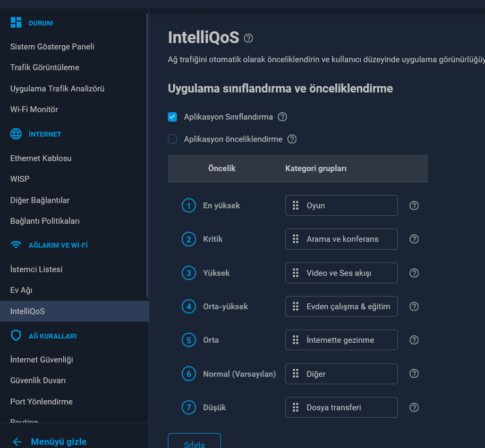The width and height of the screenshot is (485, 448).
Task: Click the back arrow beside Menüyü gizle
Action: (17, 442)
